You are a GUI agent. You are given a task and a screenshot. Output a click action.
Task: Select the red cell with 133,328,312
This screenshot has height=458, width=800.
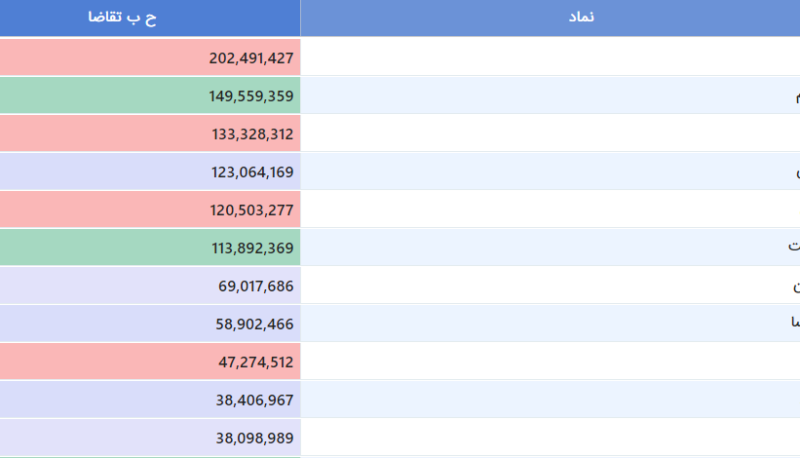click(x=150, y=134)
